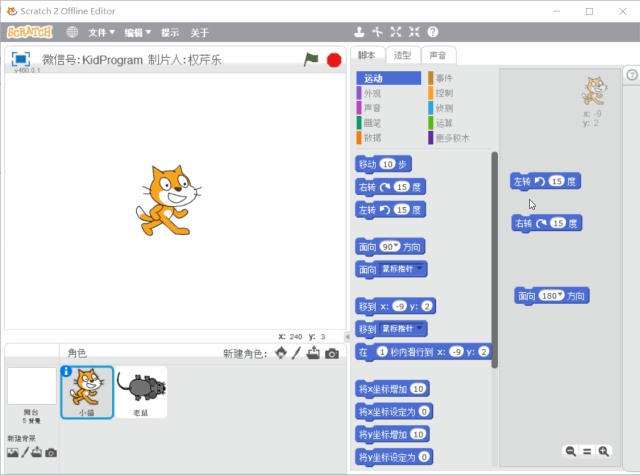The height and width of the screenshot is (475, 640).
Task: Upload backdrop from file icon
Action: (37, 452)
